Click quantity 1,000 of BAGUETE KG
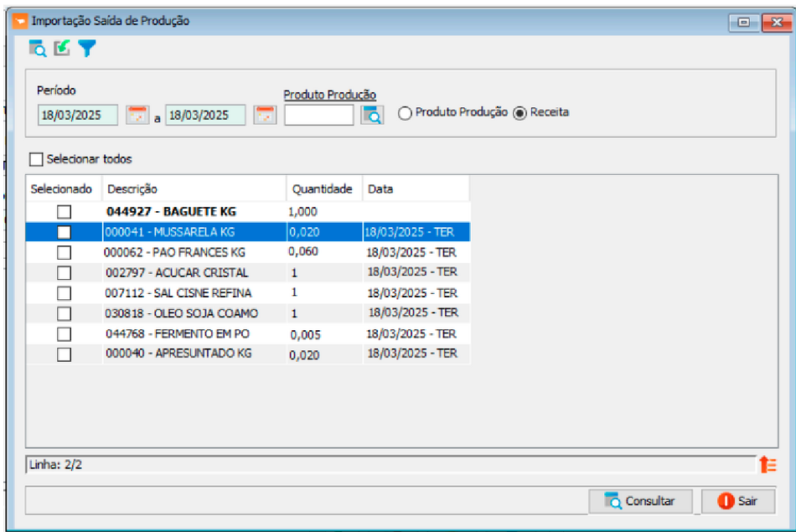Viewport: 796px width, 532px height. click(302, 212)
